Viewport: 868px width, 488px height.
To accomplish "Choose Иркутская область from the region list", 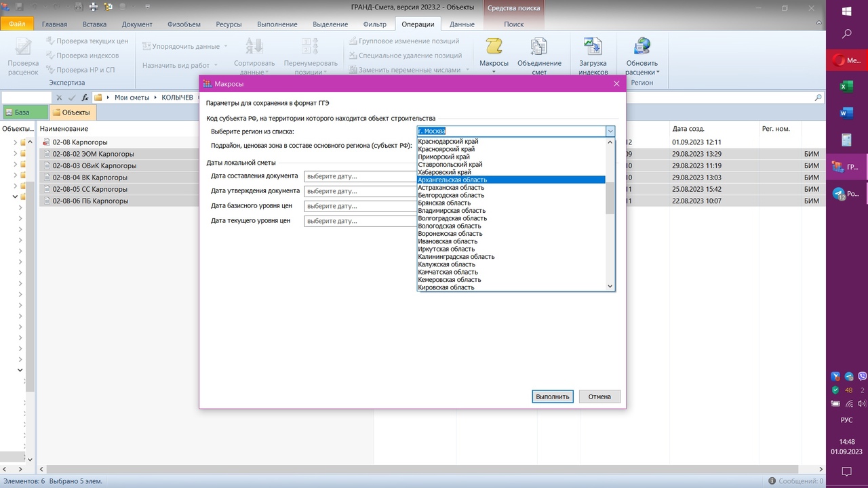I will tap(448, 249).
